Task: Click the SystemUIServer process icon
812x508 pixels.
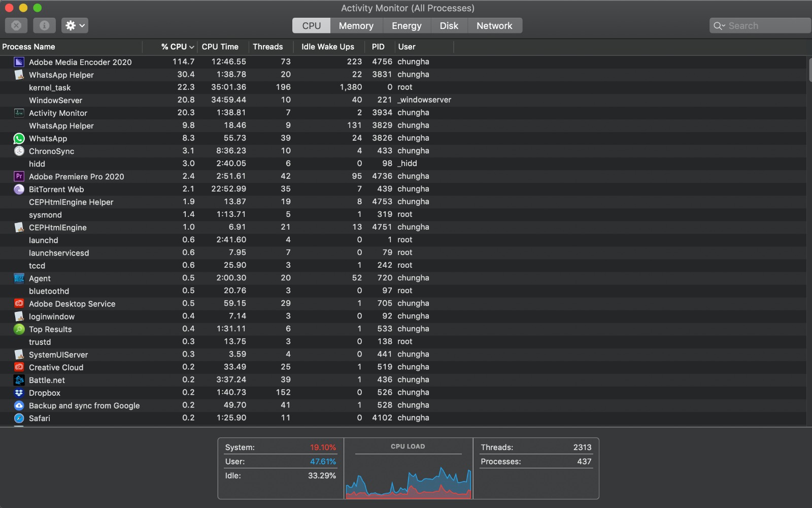Action: (19, 354)
